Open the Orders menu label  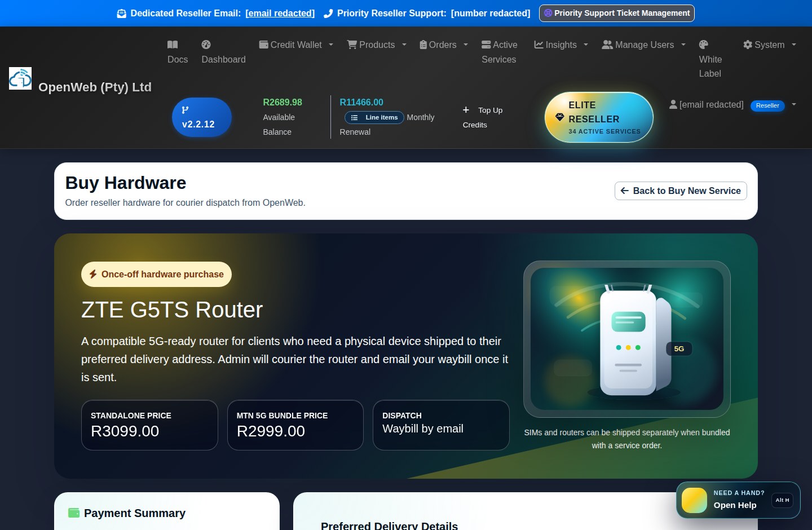point(443,45)
